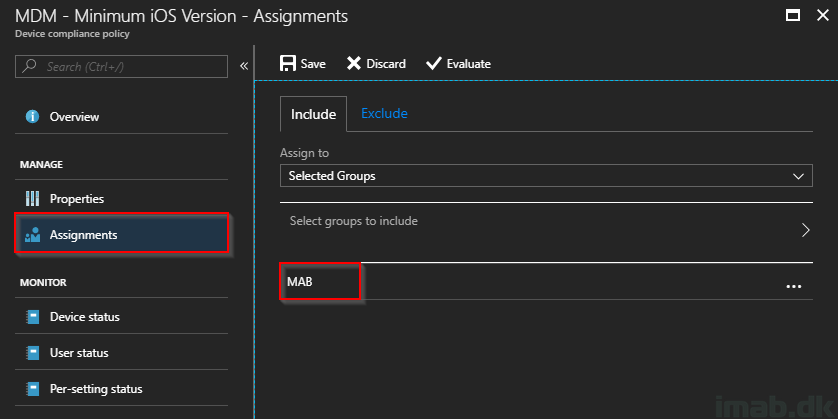Click the Evaluate checkmark icon
Screen dimensions: 838x419
433,64
